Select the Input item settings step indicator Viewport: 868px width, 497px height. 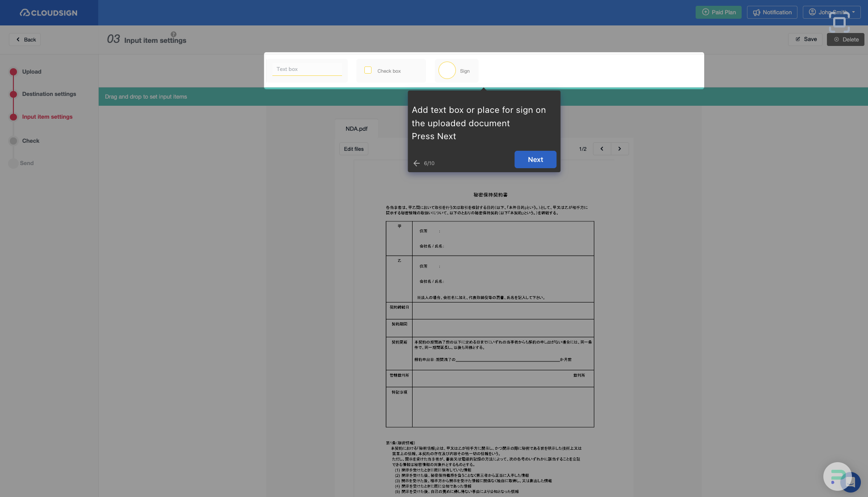click(13, 117)
